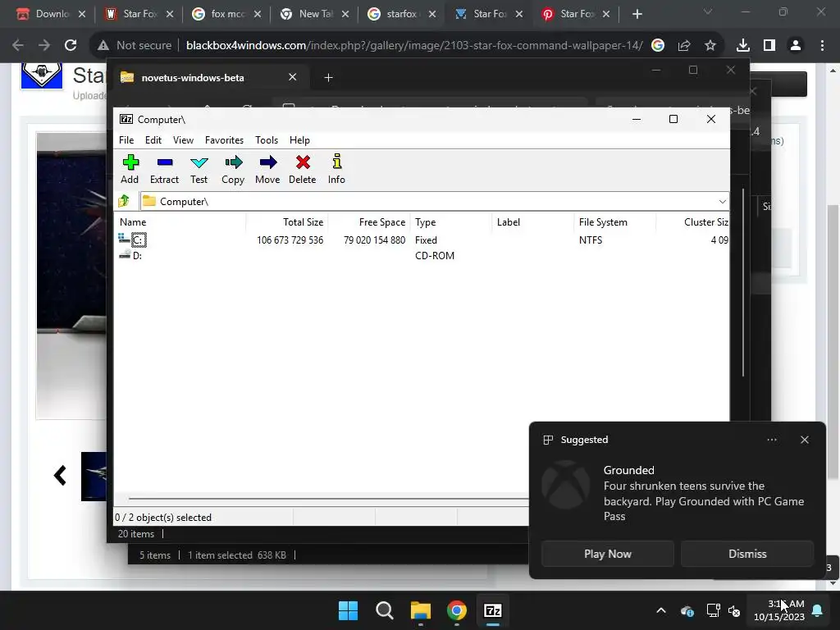Screen dimensions: 840x630
Task: Run the Test tool in 7-Zip
Action: pyautogui.click(x=199, y=169)
